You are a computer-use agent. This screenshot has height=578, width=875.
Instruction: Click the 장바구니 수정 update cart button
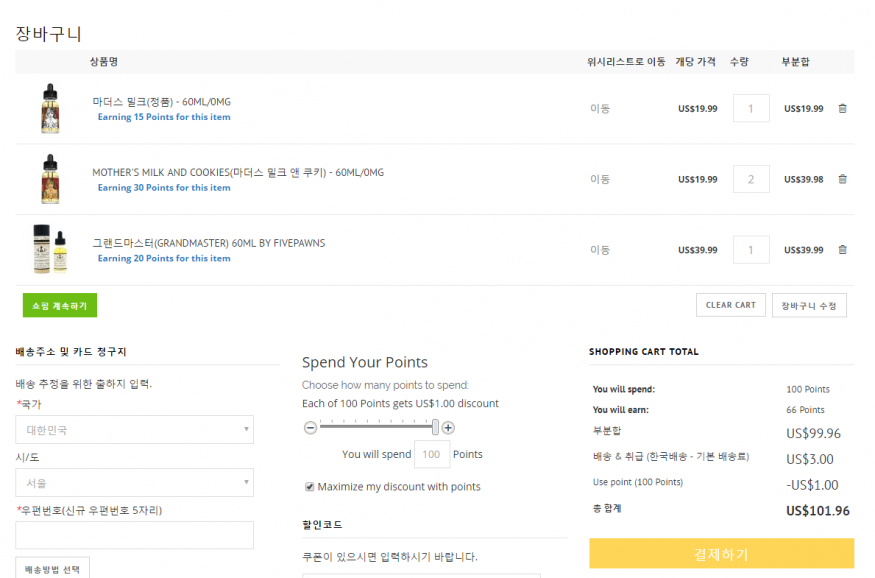[809, 305]
